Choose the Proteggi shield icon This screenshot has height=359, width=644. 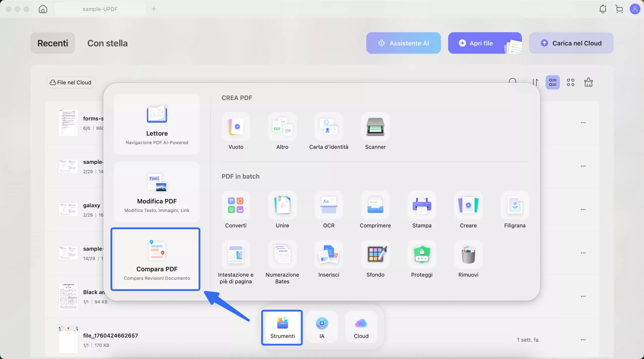point(422,254)
